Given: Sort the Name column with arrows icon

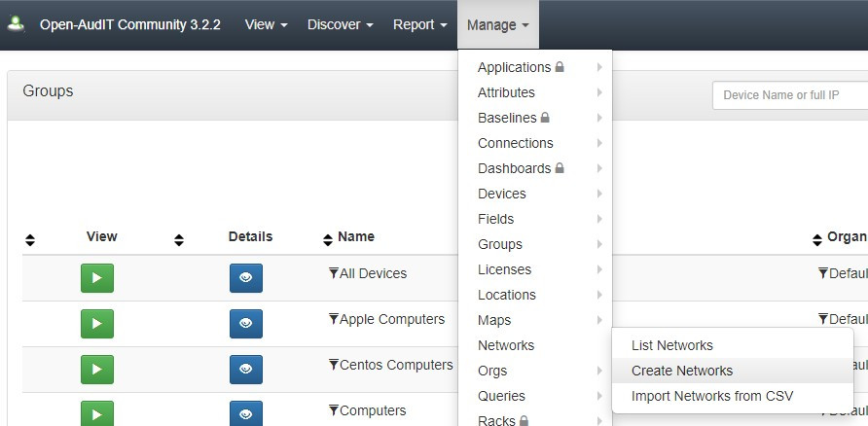Looking at the screenshot, I should (328, 240).
